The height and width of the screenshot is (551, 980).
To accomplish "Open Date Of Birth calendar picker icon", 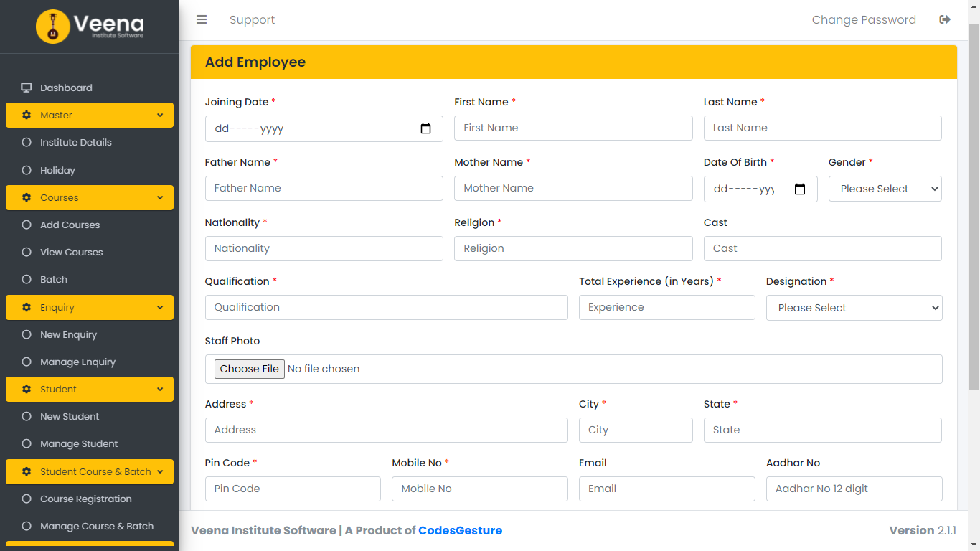I will 800,189.
